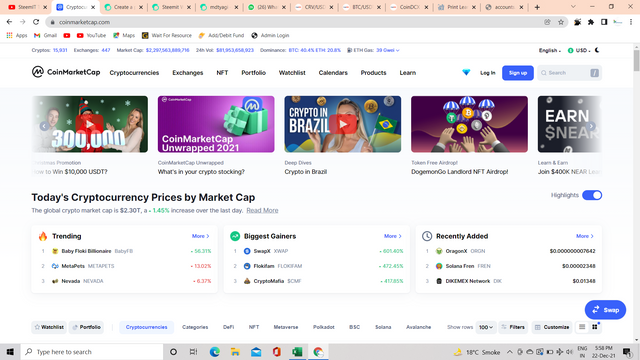
Task: Open the Learn nav menu
Action: 408,73
